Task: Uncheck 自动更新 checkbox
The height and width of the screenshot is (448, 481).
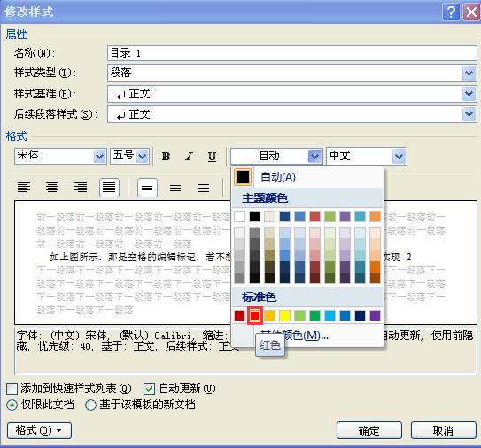Action: click(149, 390)
